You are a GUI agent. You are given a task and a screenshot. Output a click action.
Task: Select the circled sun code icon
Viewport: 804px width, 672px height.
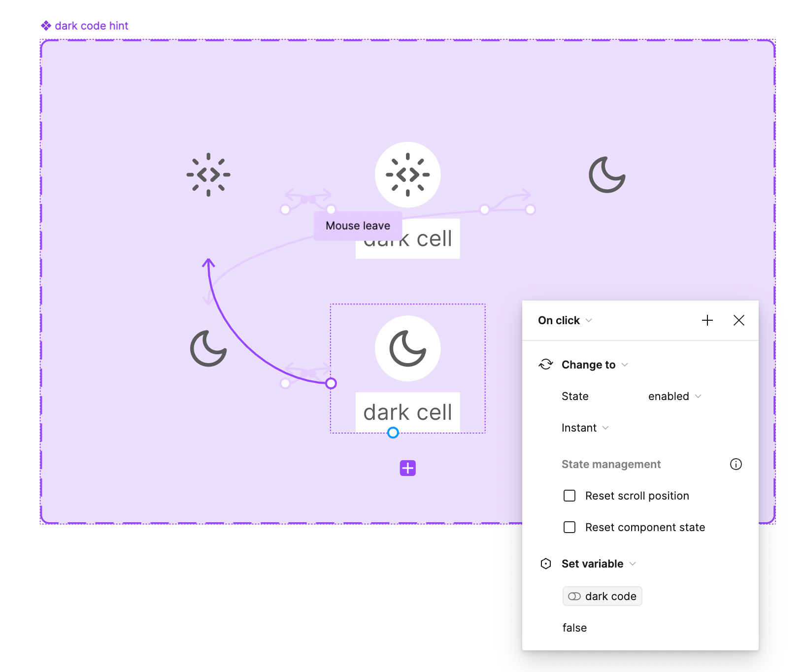coord(408,174)
